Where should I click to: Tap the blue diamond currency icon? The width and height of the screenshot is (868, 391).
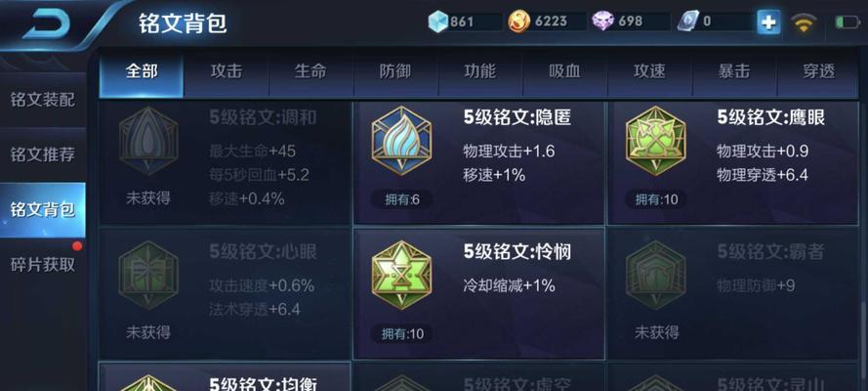437,22
